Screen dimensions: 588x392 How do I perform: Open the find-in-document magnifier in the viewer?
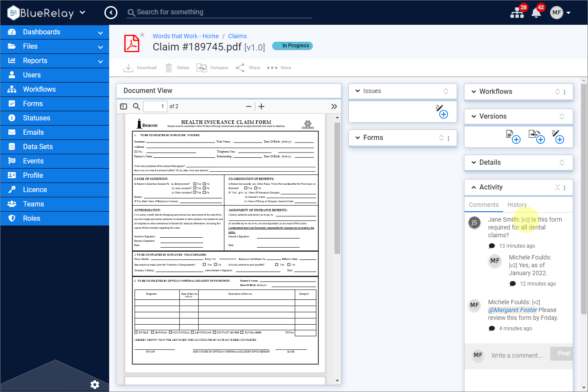point(137,106)
